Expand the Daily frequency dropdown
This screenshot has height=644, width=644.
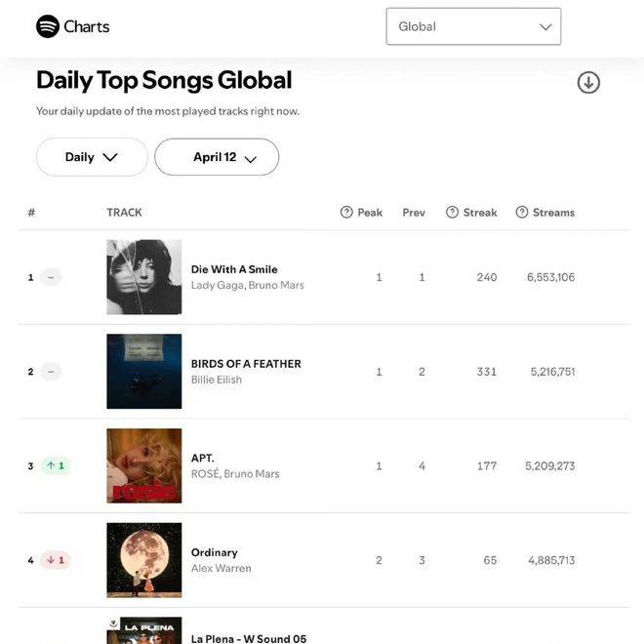(x=92, y=157)
